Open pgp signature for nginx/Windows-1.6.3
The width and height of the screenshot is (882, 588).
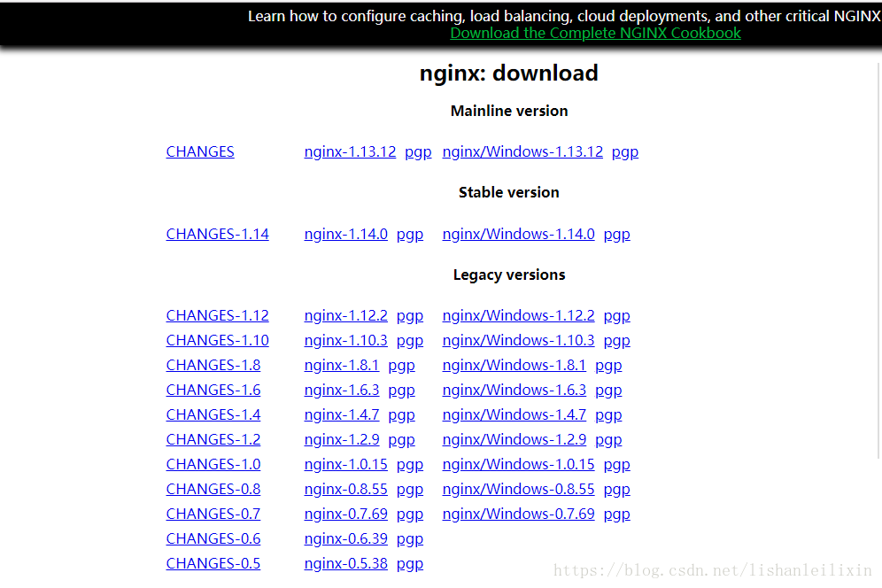[x=608, y=390]
